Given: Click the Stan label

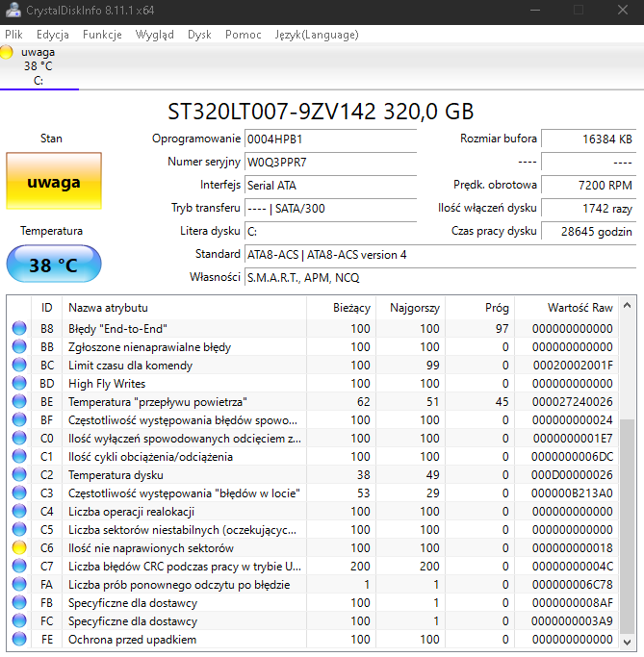Looking at the screenshot, I should click(51, 139).
